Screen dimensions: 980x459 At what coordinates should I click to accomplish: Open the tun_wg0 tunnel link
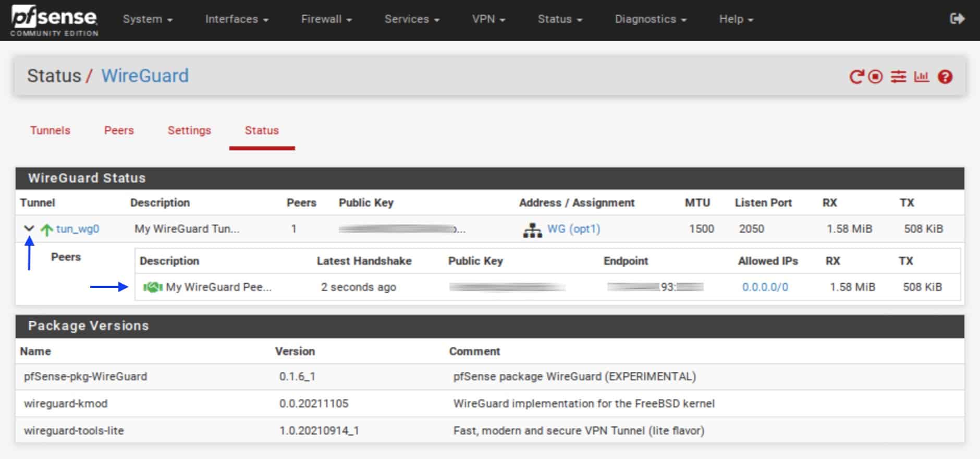[78, 229]
